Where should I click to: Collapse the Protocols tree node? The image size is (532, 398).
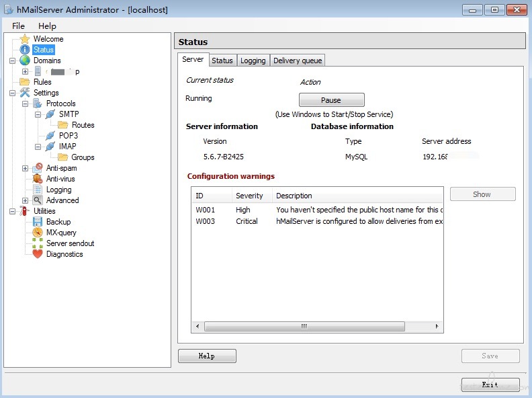pyautogui.click(x=25, y=104)
